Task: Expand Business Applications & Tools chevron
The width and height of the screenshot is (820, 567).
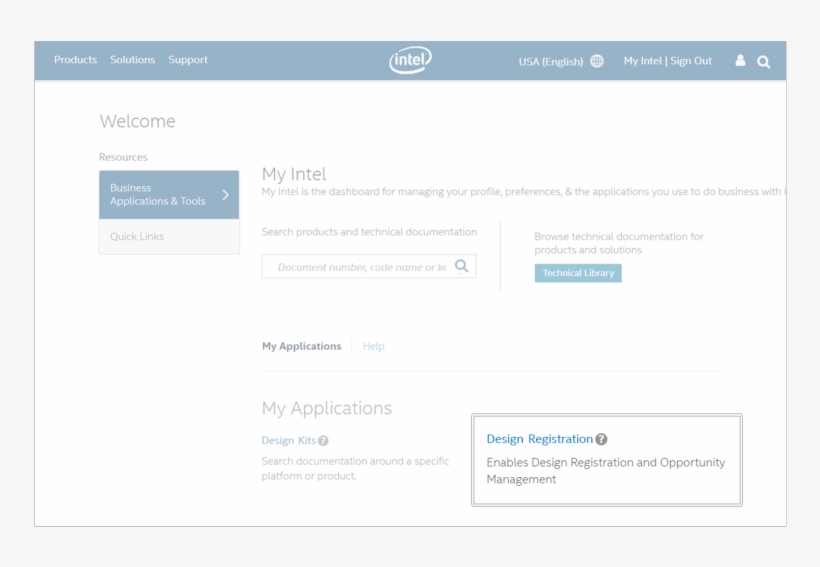Action: click(x=225, y=195)
